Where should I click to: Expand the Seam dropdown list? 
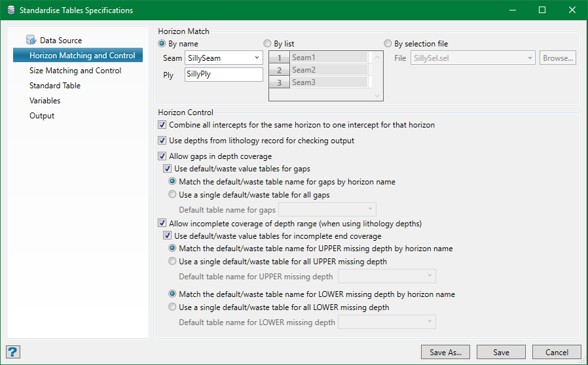256,58
